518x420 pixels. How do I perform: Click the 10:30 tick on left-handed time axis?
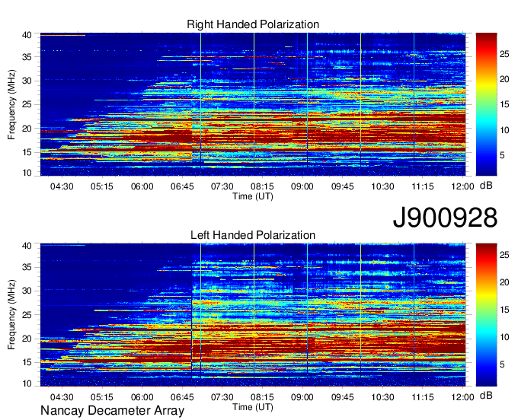coord(382,397)
